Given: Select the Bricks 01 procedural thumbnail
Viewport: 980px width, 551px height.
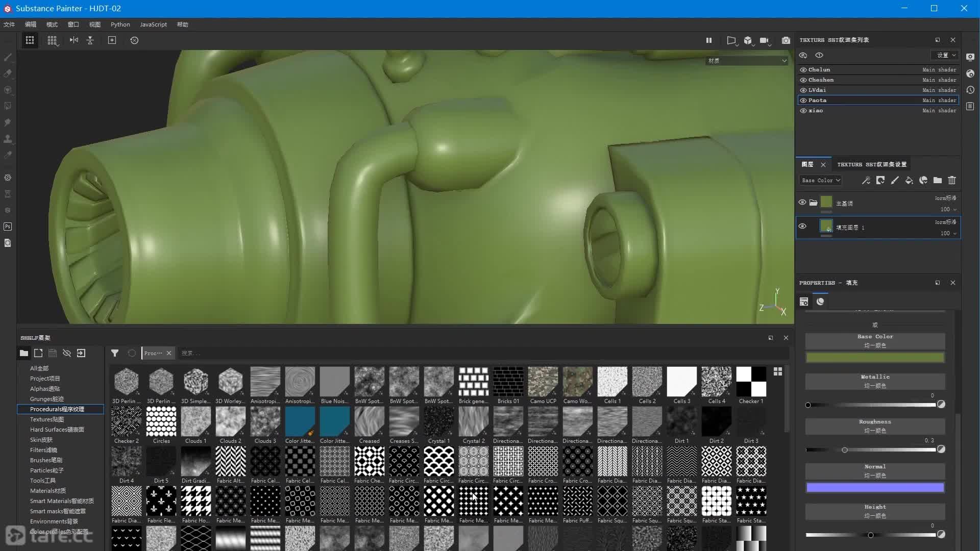Looking at the screenshot, I should [x=508, y=382].
